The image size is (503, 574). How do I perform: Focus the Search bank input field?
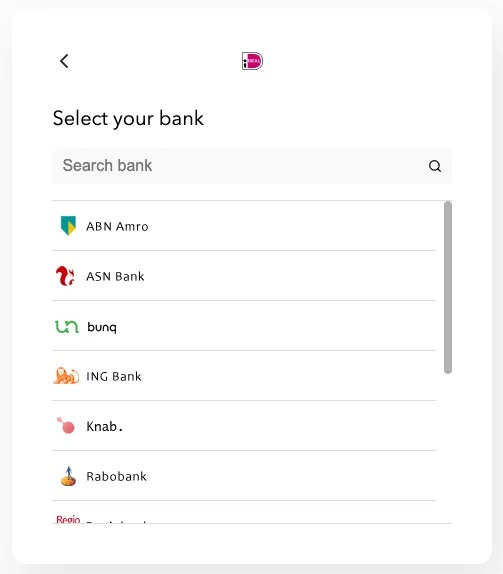[252, 166]
